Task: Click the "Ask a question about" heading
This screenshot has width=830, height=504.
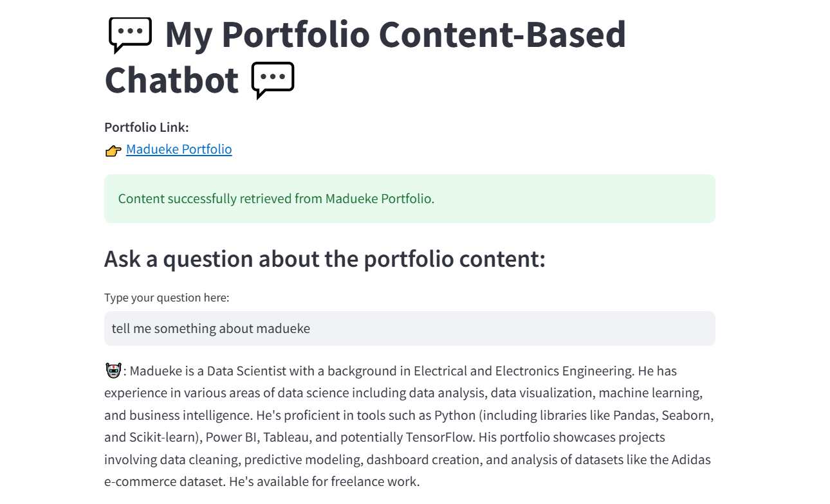Action: pyautogui.click(x=324, y=259)
